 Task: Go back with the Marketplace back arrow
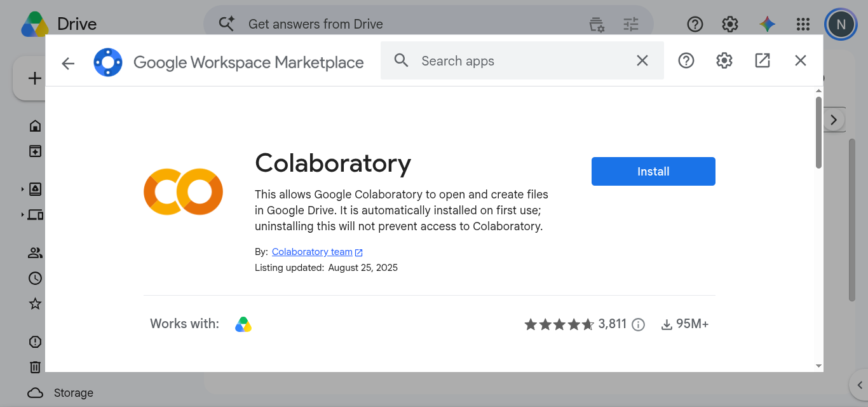(68, 63)
